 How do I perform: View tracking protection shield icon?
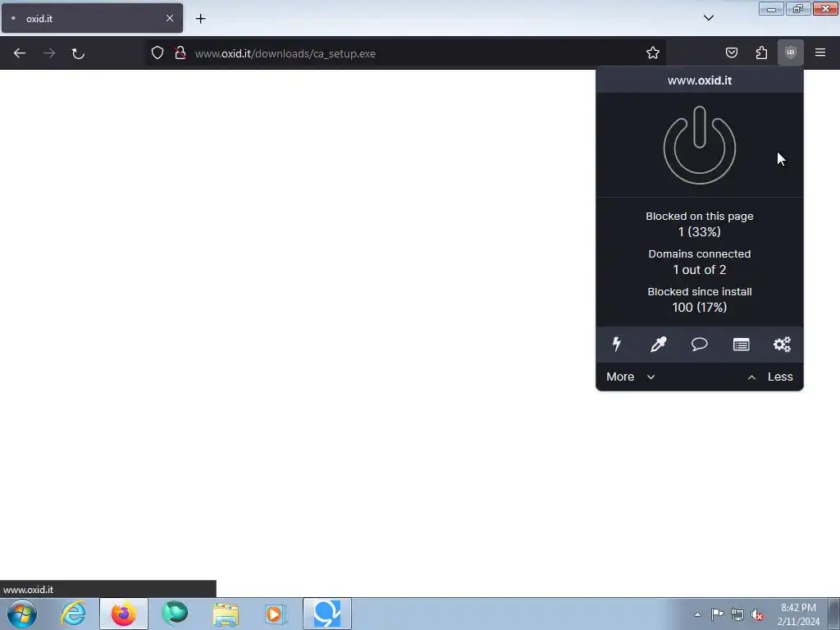point(157,52)
